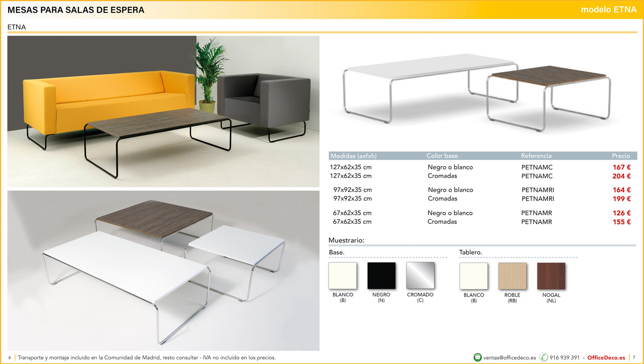Open the two-table product render

click(477, 93)
